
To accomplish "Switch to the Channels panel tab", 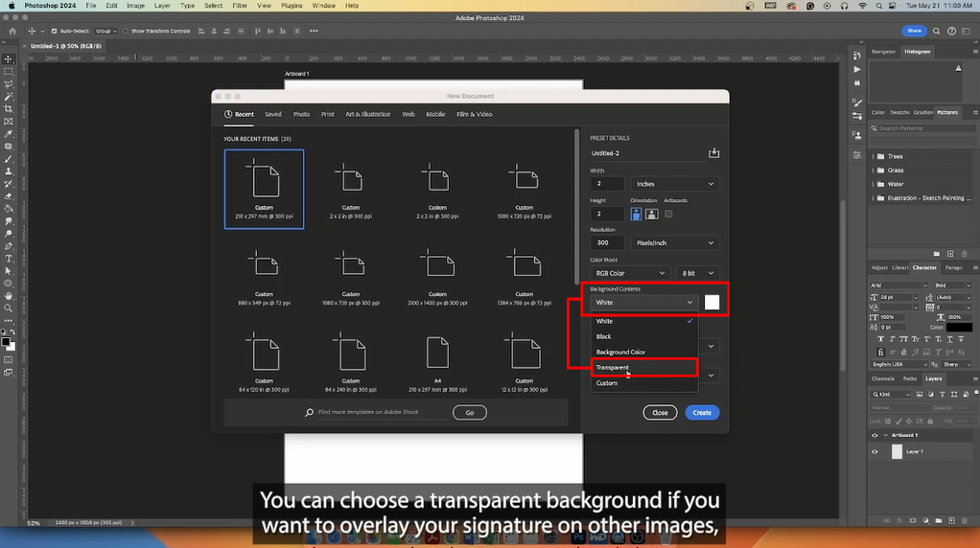I will coord(882,378).
